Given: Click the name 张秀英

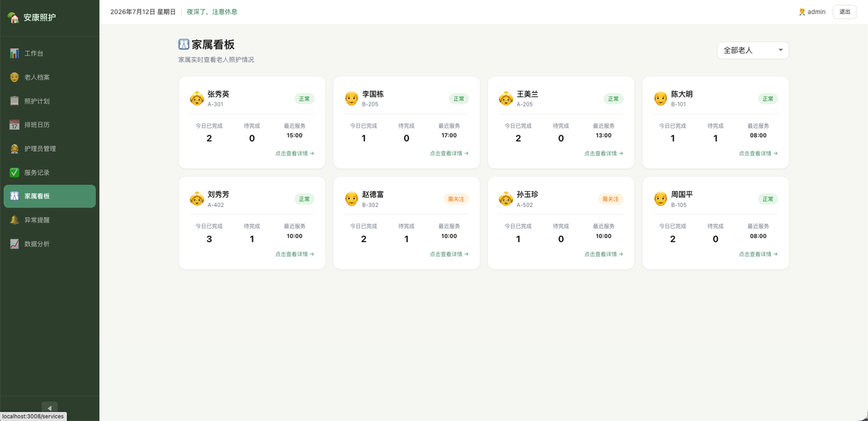Looking at the screenshot, I should (x=218, y=94).
